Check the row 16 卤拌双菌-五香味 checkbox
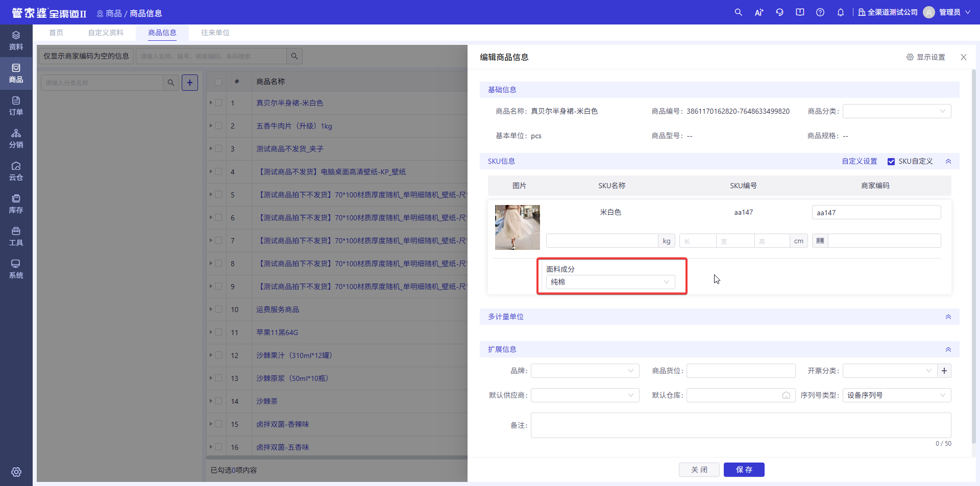This screenshot has height=486, width=980. click(x=218, y=447)
